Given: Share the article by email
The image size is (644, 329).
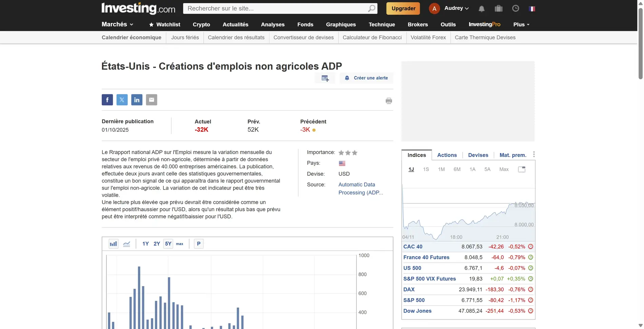Looking at the screenshot, I should (152, 100).
